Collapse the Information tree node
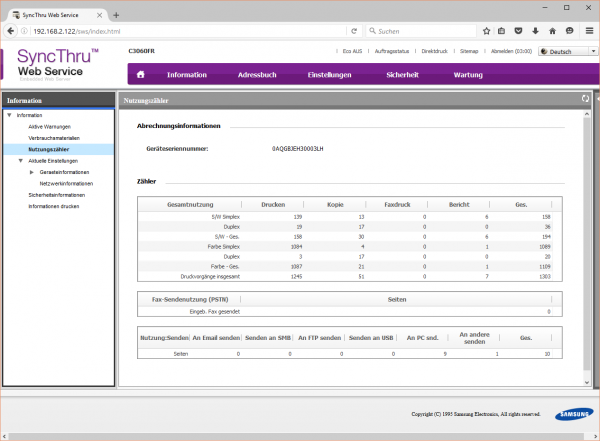Screen dimensions: 600x441 pyautogui.click(x=8, y=116)
